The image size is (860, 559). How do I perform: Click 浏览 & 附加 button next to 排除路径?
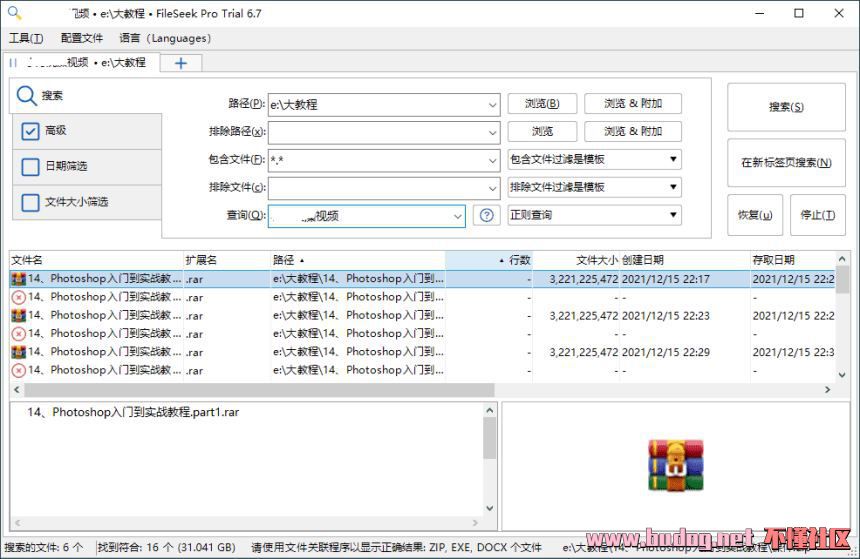633,131
